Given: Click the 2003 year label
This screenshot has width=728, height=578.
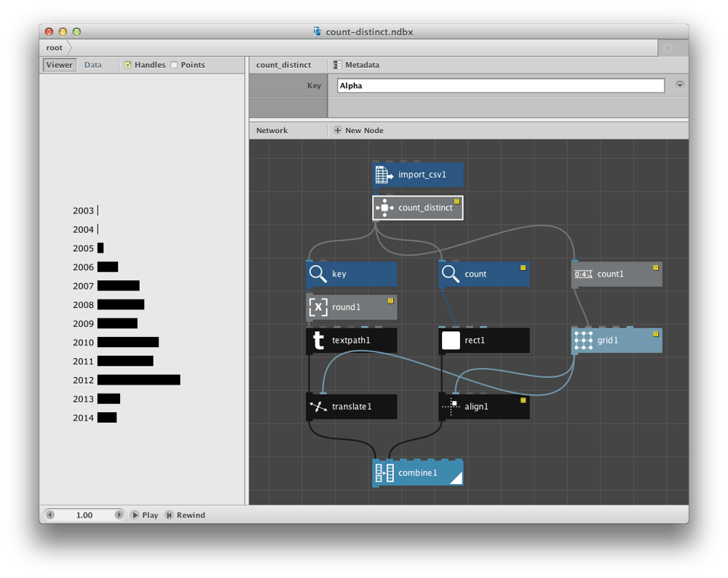Looking at the screenshot, I should click(83, 211).
